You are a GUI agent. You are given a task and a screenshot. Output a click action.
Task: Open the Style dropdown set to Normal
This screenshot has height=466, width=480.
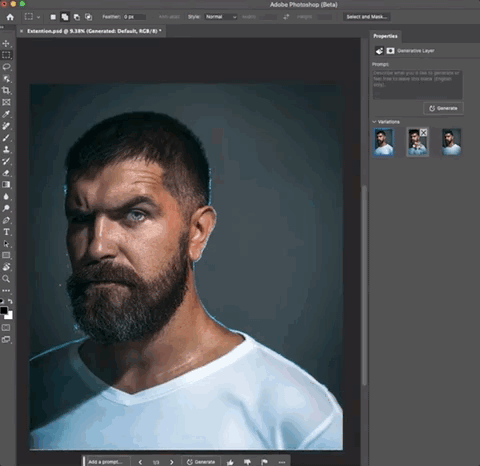click(x=221, y=17)
